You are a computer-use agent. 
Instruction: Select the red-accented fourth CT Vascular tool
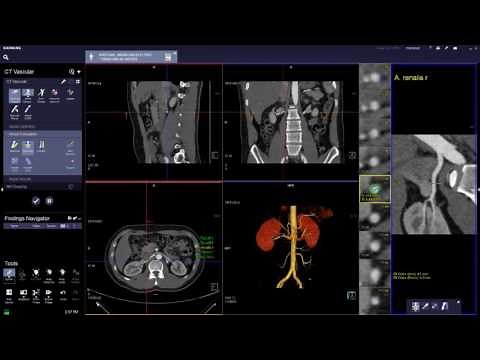[54, 96]
